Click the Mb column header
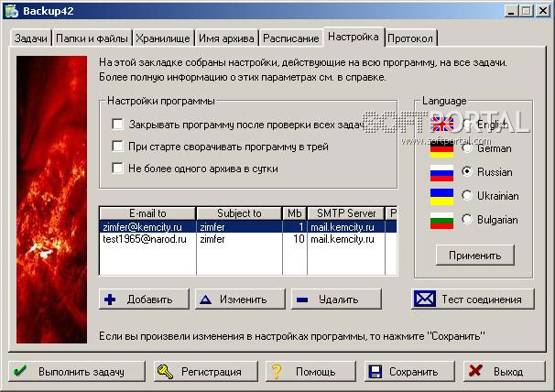Viewport: 555px width, 392px height. (295, 213)
